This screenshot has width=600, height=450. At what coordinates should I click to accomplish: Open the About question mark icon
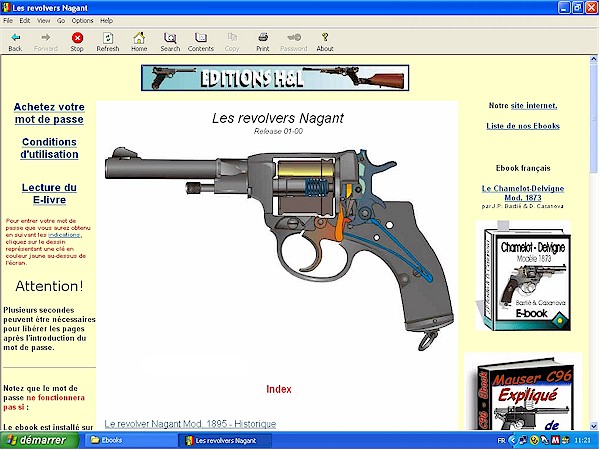pyautogui.click(x=325, y=37)
